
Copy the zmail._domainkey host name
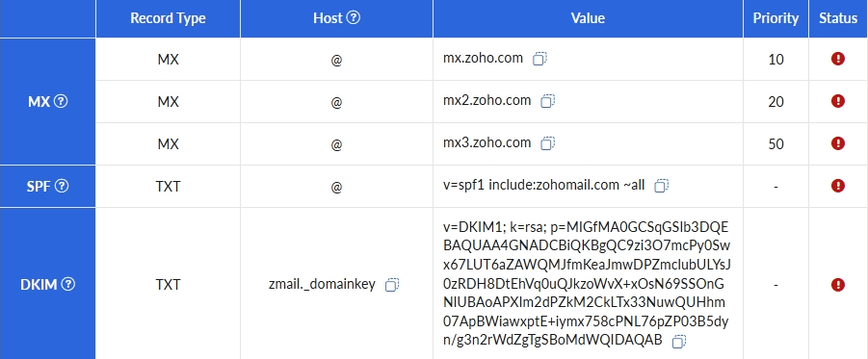pyautogui.click(x=392, y=285)
